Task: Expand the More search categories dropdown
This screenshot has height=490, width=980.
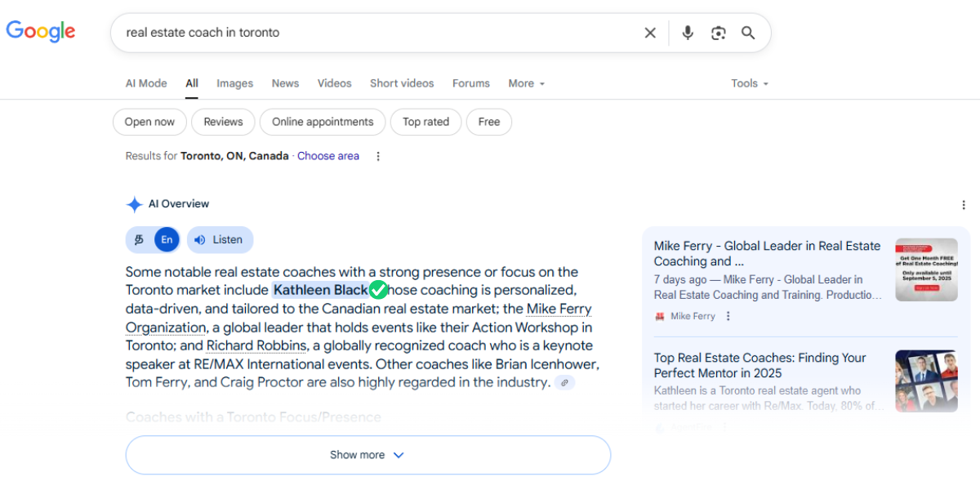Action: (x=526, y=83)
